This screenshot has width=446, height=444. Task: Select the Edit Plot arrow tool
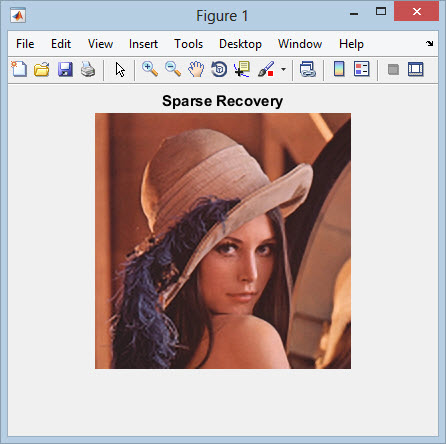click(120, 70)
